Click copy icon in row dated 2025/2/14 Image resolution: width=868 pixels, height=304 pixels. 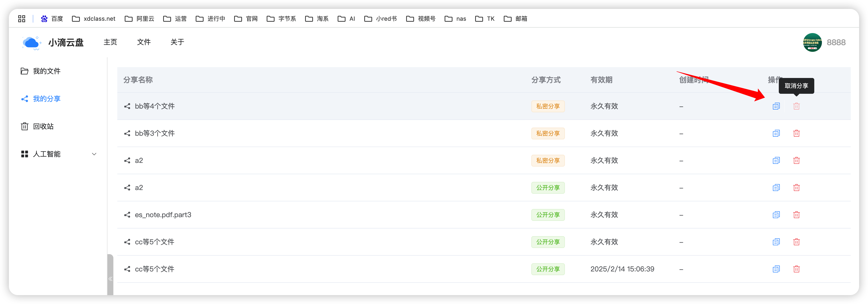[776, 269]
